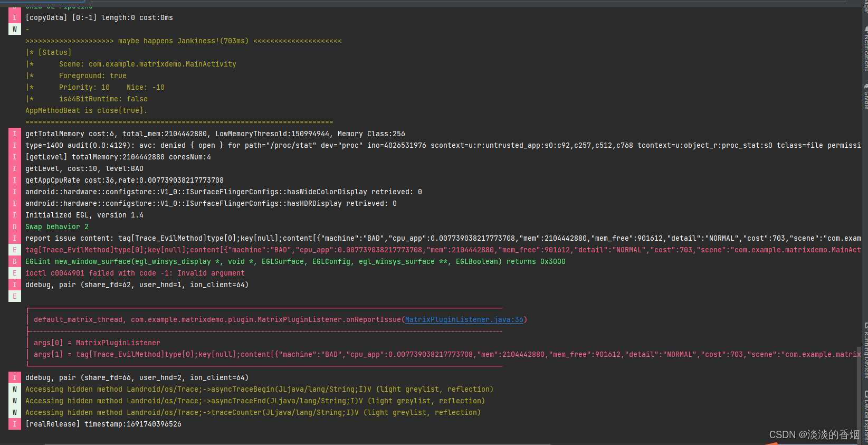Click the W level badge beside "asyncTraceBegin"

pos(15,389)
